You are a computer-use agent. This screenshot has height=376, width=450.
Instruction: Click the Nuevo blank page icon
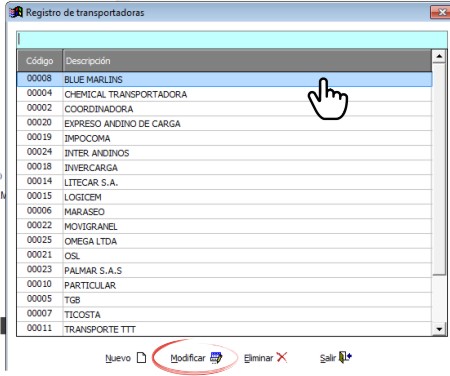(142, 357)
